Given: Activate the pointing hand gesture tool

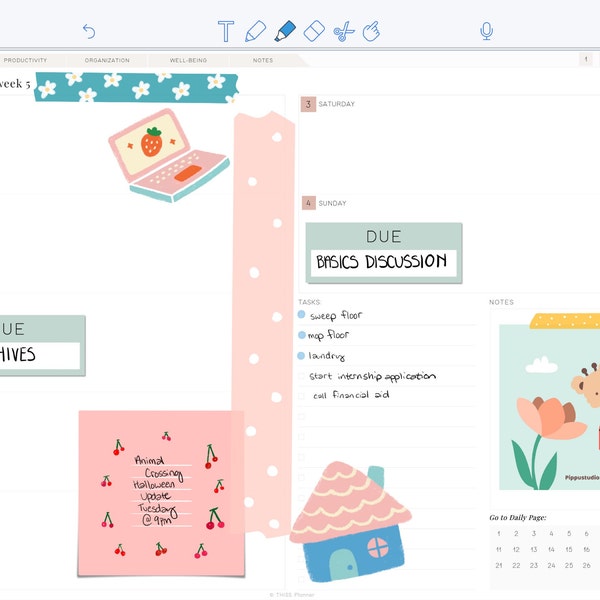Looking at the screenshot, I should [371, 31].
